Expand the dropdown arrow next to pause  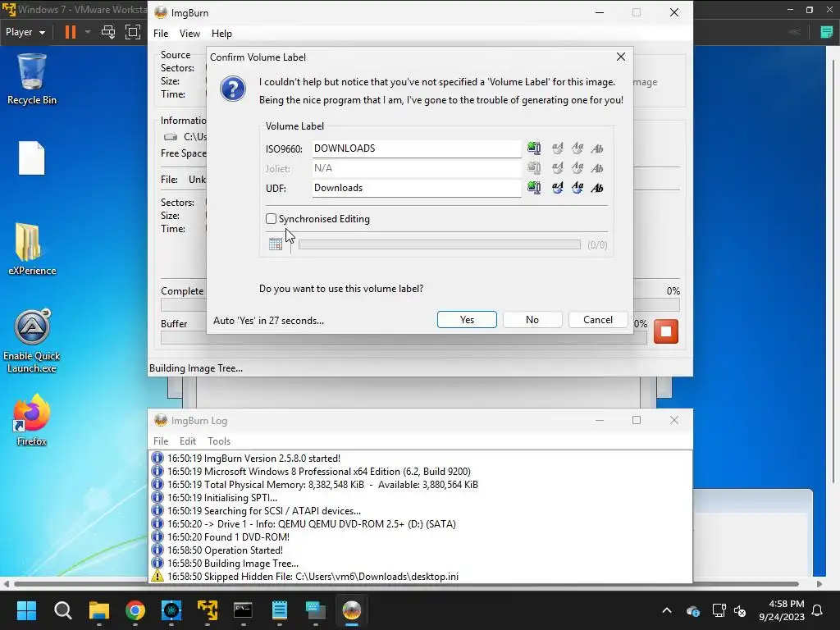click(x=88, y=32)
